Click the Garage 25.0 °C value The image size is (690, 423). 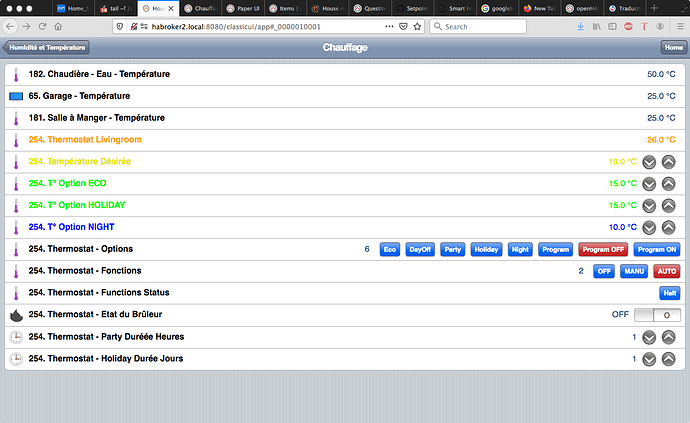click(661, 96)
